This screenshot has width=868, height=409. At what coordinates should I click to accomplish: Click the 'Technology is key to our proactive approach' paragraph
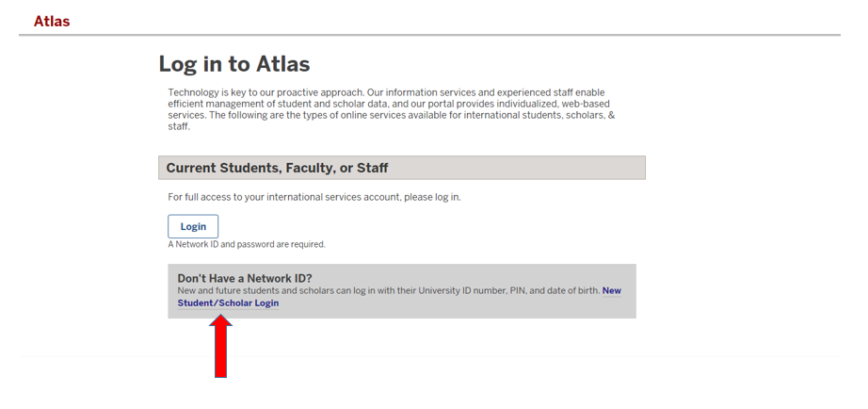click(392, 109)
